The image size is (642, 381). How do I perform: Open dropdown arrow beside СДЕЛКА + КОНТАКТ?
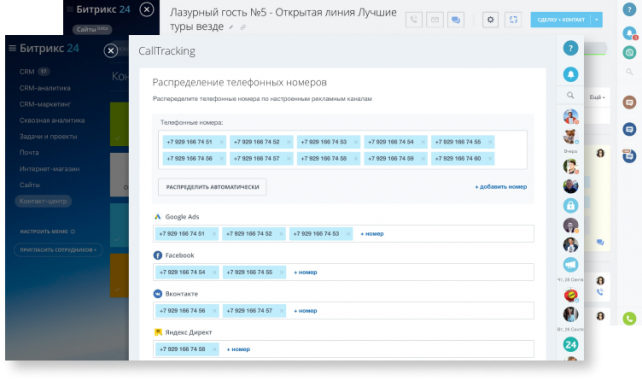[x=597, y=20]
